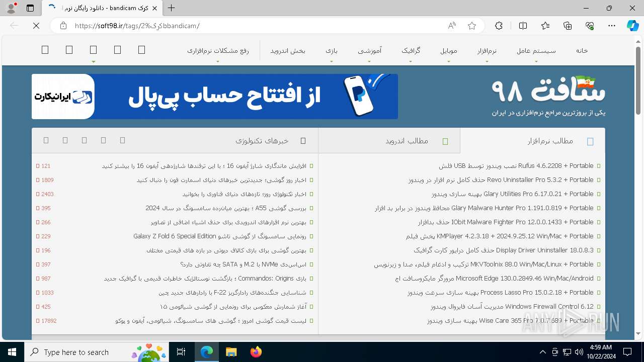Enable split screen view
Screen dimensions: 644x362
coord(523,26)
